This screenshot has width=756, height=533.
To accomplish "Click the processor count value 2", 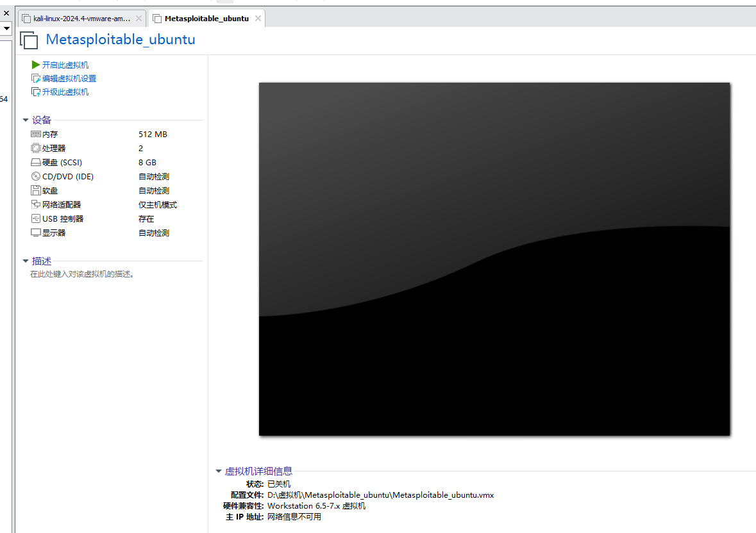I will coord(141,148).
